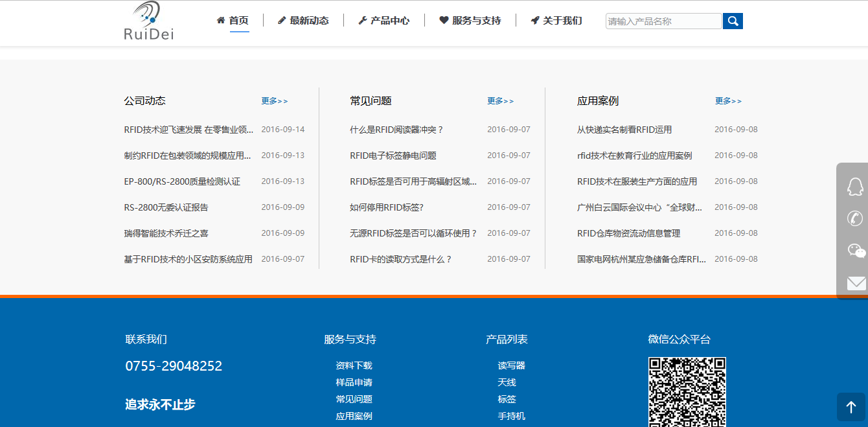Expand 更多 under 公司动态
This screenshot has height=427, width=868.
pos(275,101)
